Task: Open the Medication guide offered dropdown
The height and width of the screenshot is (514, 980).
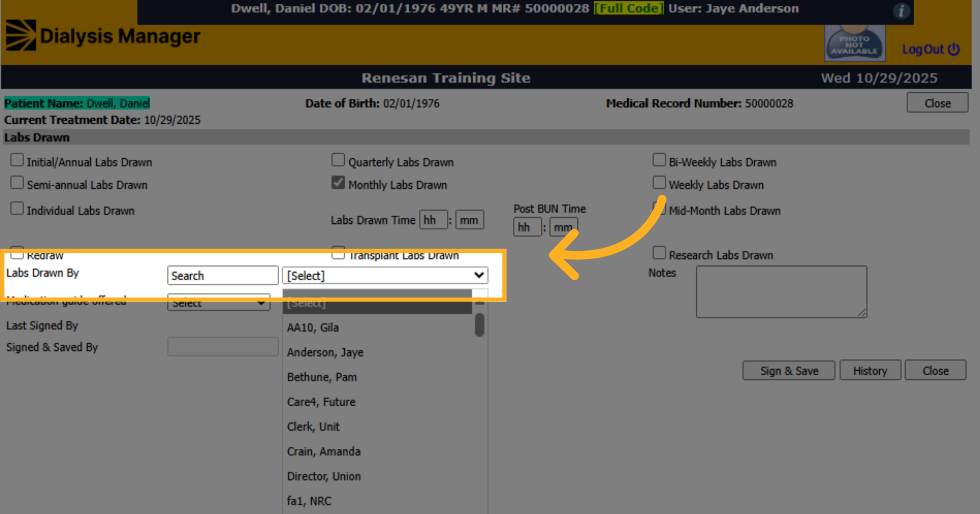Action: (219, 303)
